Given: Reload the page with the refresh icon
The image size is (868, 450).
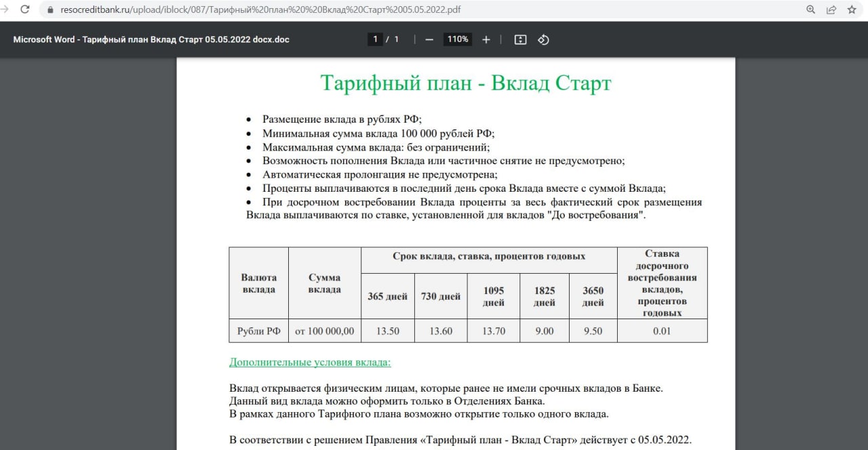Looking at the screenshot, I should [25, 10].
